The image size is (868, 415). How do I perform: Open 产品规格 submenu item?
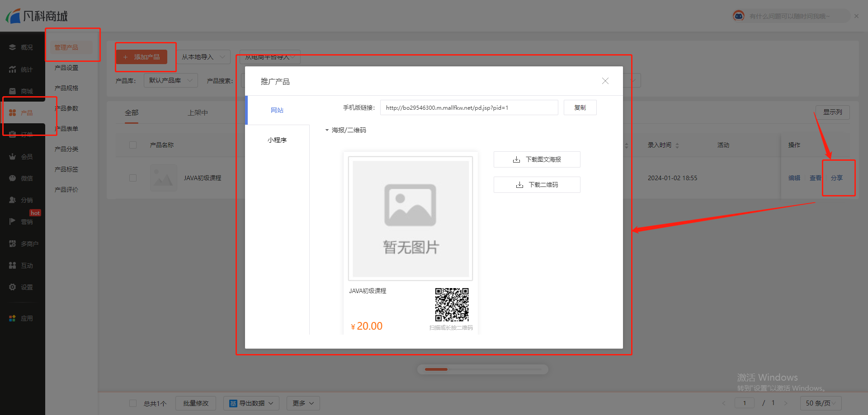[66, 88]
